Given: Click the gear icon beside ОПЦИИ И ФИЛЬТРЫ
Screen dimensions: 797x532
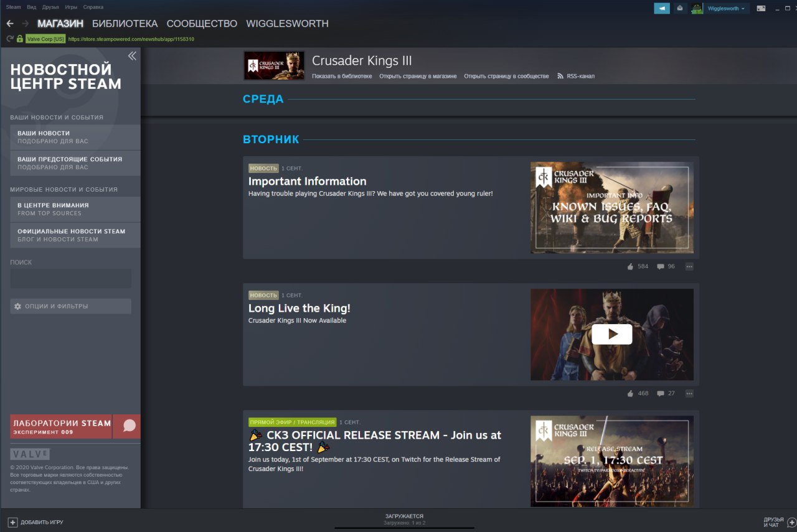Looking at the screenshot, I should coord(17,306).
